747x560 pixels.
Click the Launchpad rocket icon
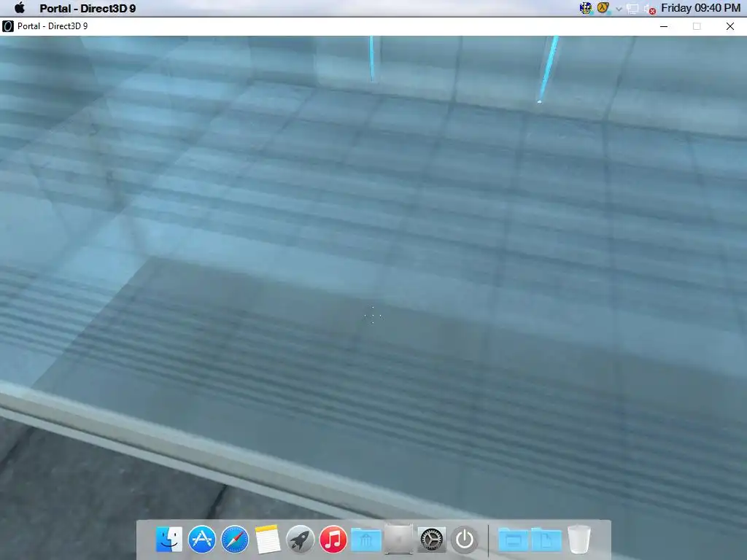(300, 539)
